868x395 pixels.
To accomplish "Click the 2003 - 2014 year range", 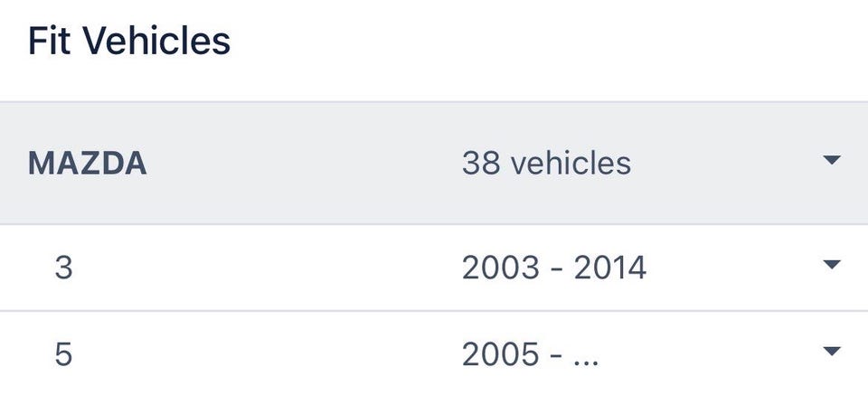I will click(x=553, y=268).
